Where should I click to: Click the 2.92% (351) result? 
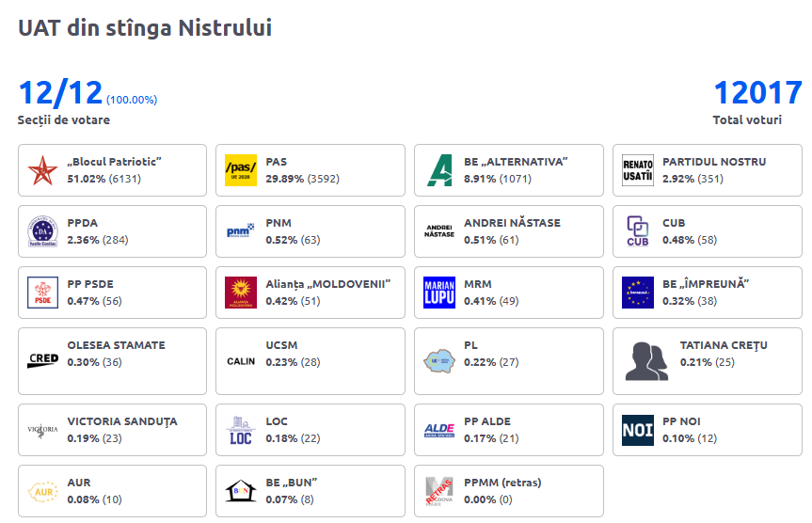tap(693, 179)
